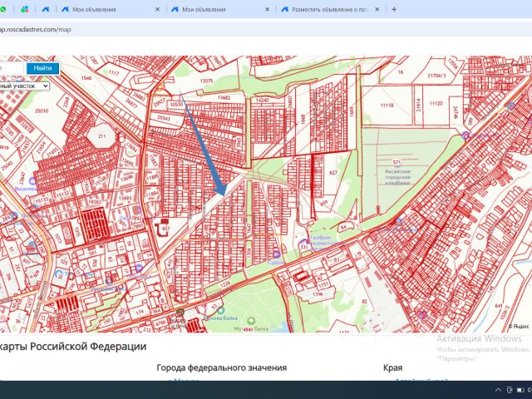Select parcel 174 on the map

[140, 312]
